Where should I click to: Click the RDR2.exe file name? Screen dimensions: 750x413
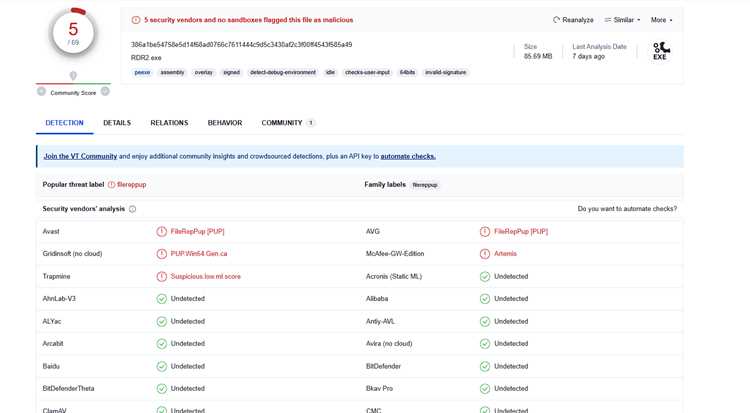point(146,58)
